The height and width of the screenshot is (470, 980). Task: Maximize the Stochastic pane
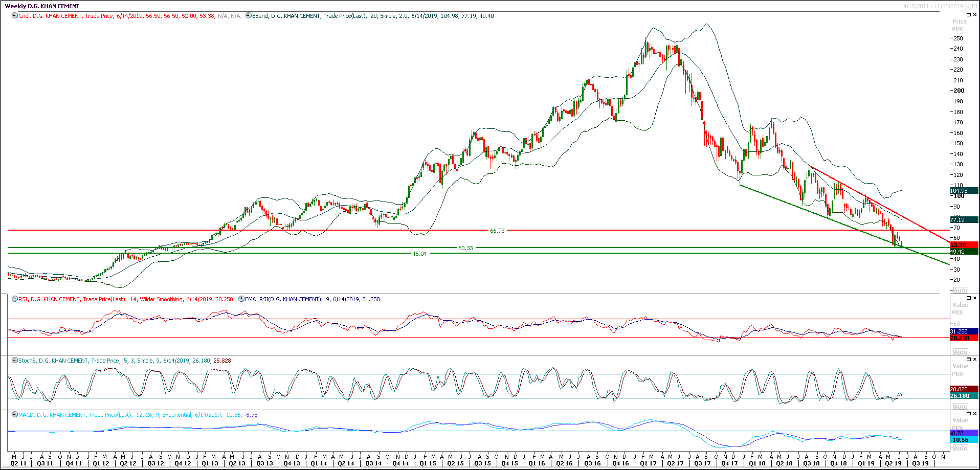tap(968, 359)
